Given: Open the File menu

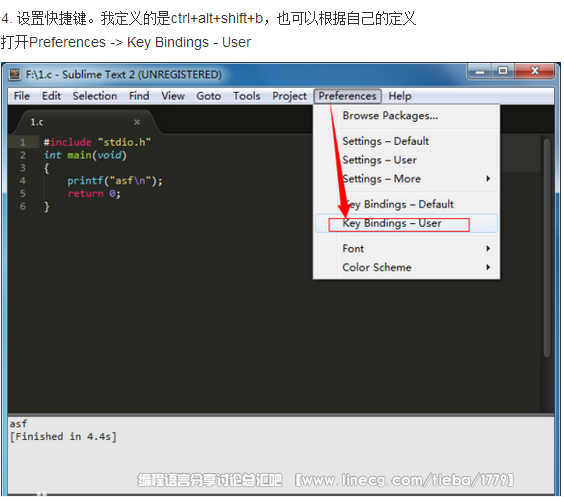Looking at the screenshot, I should point(22,96).
